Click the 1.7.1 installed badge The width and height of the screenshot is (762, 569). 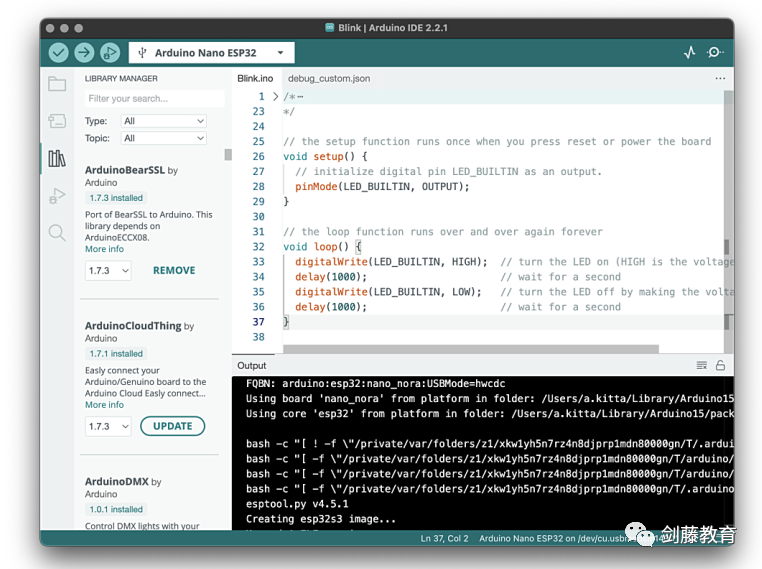point(116,354)
